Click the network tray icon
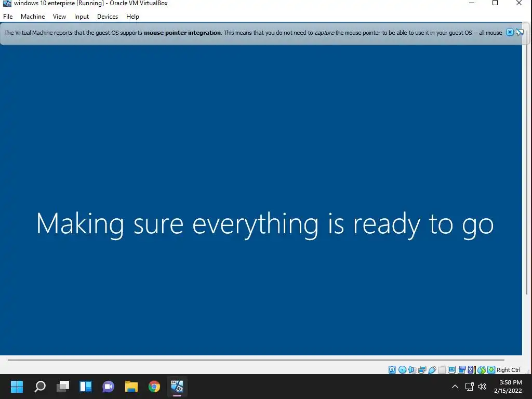 point(470,387)
